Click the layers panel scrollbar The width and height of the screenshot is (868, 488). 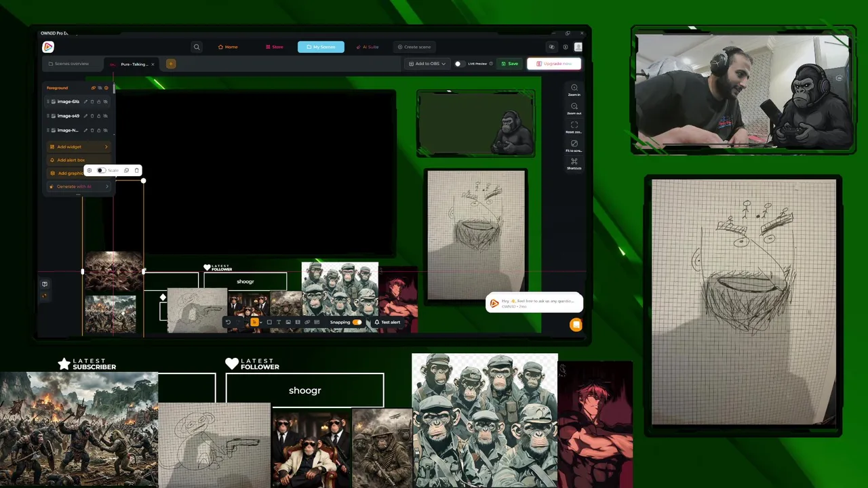pyautogui.click(x=115, y=87)
